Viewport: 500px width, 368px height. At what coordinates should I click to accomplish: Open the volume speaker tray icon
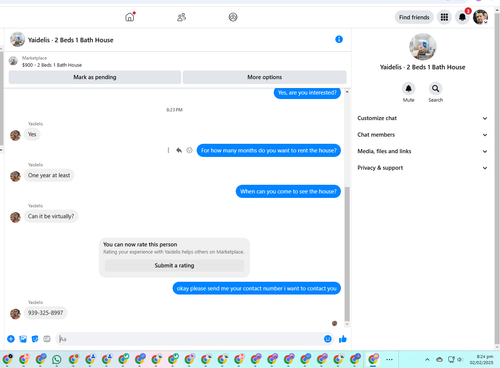(x=460, y=359)
